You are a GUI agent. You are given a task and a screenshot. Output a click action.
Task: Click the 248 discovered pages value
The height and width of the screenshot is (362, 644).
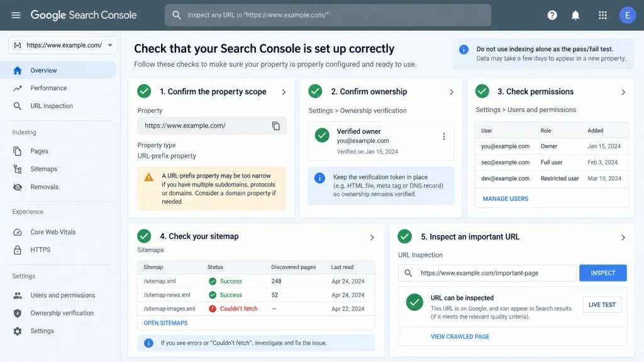[x=276, y=281]
